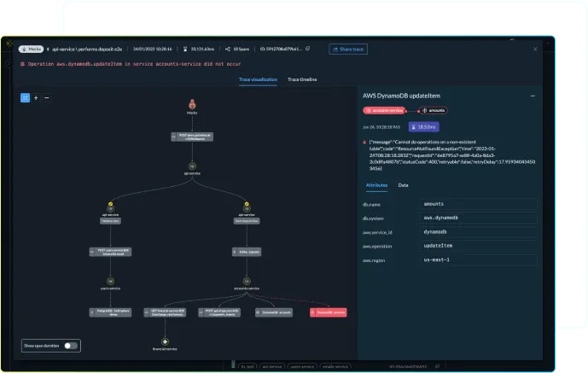Click the aws.region value us-east-1
The height and width of the screenshot is (373, 588).
pos(478,259)
